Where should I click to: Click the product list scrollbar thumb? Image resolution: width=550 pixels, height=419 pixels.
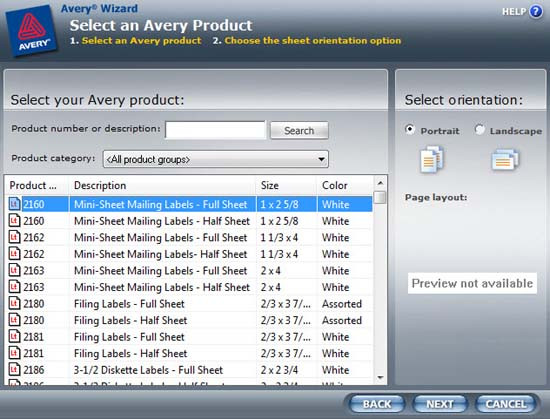point(380,197)
